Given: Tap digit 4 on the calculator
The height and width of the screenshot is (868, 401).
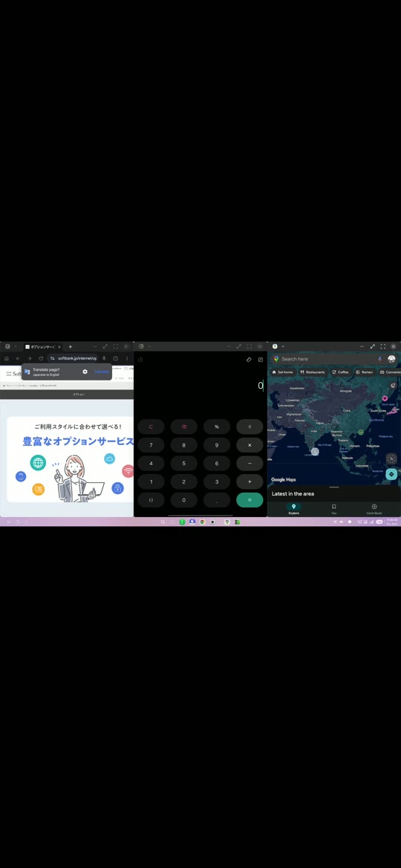Looking at the screenshot, I should (x=151, y=464).
